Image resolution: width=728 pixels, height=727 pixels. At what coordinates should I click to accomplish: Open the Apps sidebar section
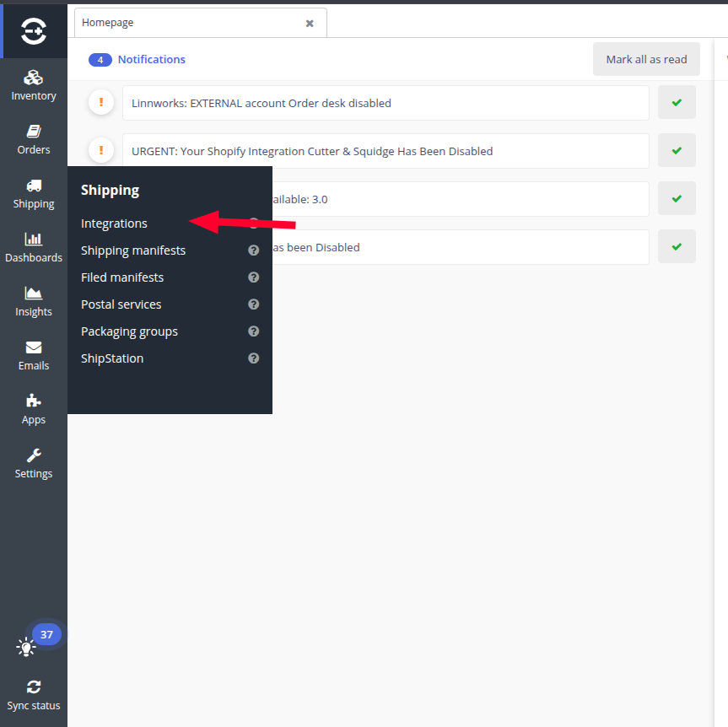pyautogui.click(x=34, y=410)
